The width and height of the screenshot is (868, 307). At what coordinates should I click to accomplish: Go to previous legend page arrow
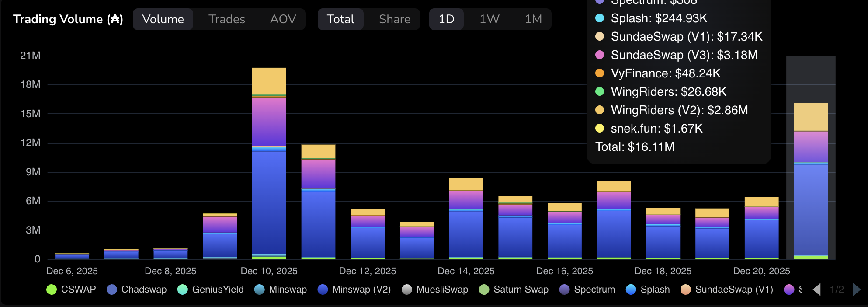[x=816, y=290]
